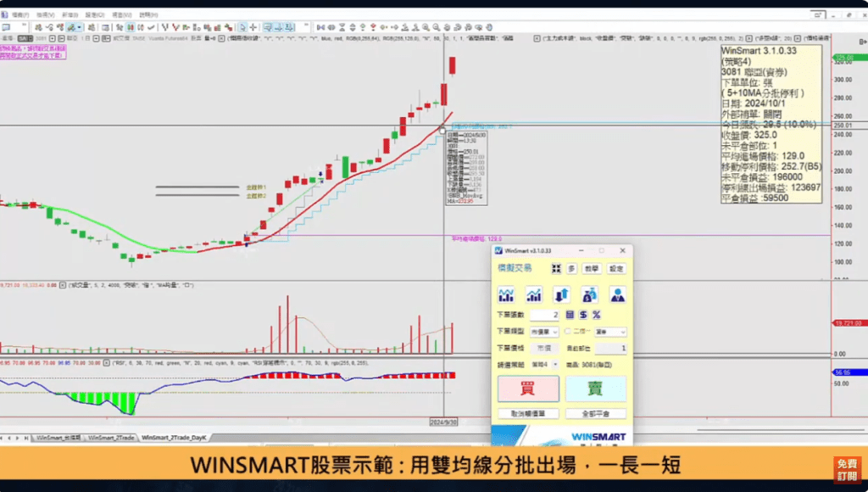Image resolution: width=868 pixels, height=492 pixels.
Task: Switch to the WinSmart_2Trade tab
Action: 111,438
